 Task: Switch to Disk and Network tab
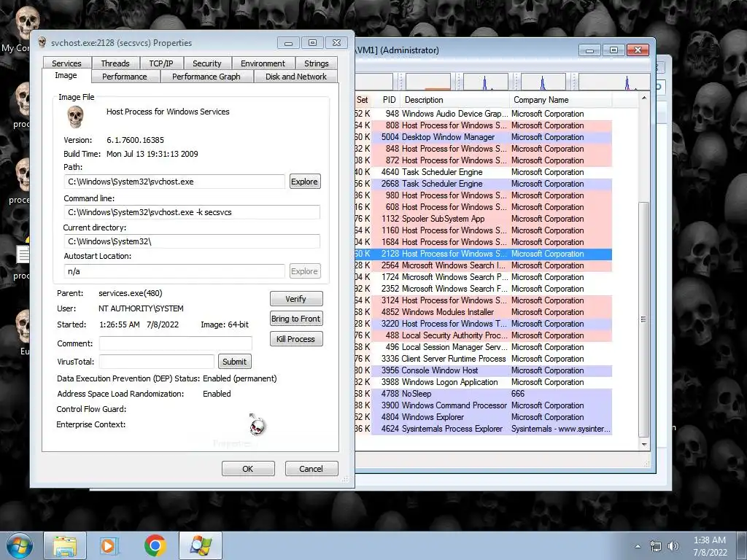[296, 77]
